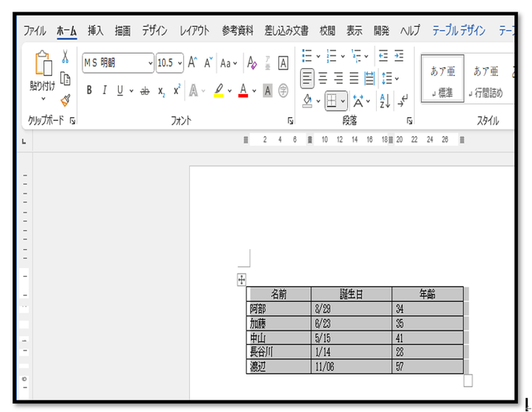
Task: Click the Paste (貼り付け) clipboard icon
Action: click(43, 63)
